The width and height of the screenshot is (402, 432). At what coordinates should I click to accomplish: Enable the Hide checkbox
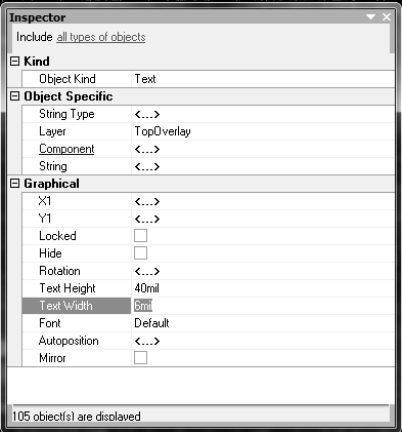[x=140, y=253]
